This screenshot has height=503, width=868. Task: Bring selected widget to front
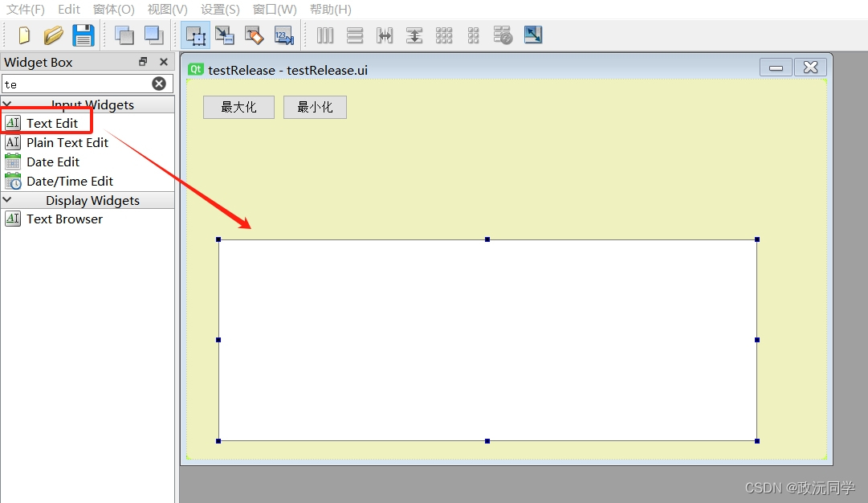coord(153,35)
